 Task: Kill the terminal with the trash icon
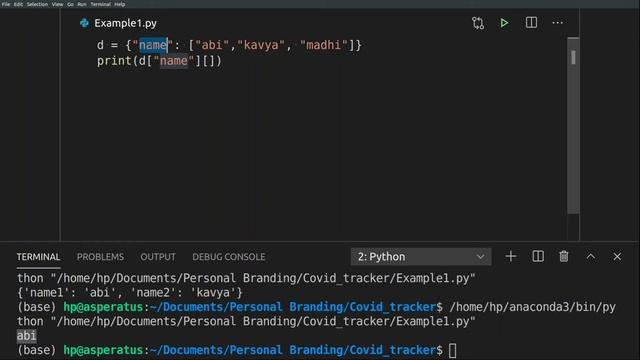point(564,256)
